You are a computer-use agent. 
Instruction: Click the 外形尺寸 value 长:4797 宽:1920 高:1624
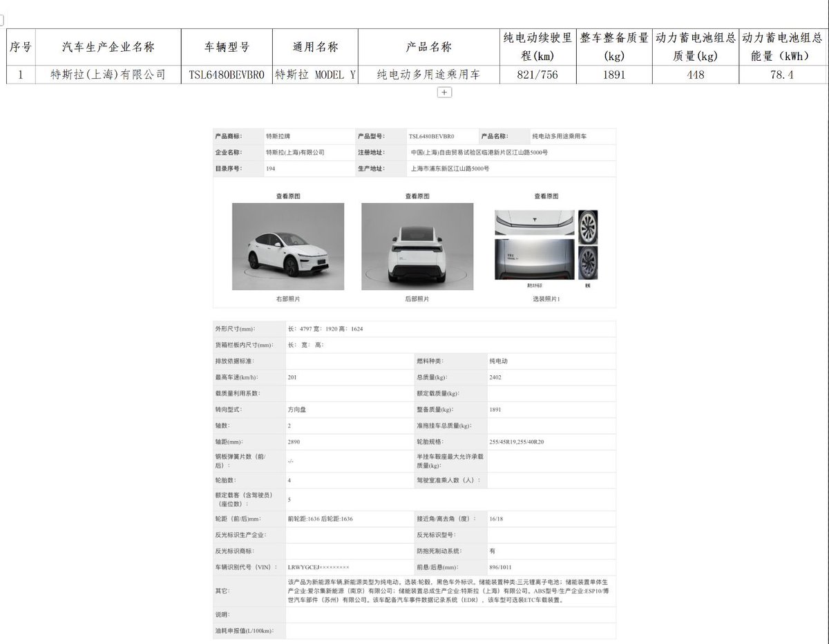pyautogui.click(x=325, y=329)
